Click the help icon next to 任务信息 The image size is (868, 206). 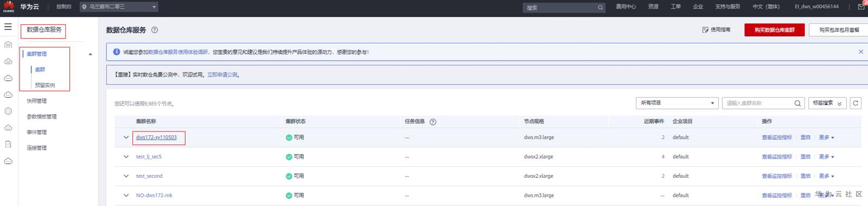(x=433, y=122)
